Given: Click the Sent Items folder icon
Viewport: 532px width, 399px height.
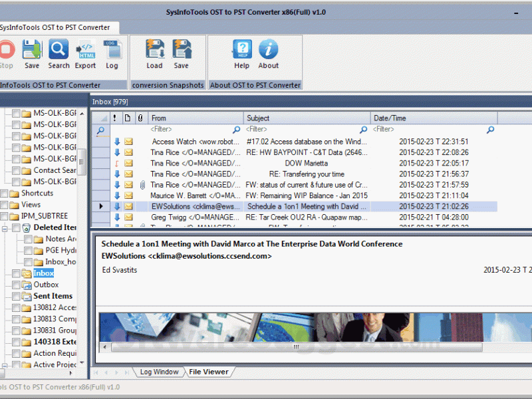Looking at the screenshot, I should pyautogui.click(x=27, y=296).
